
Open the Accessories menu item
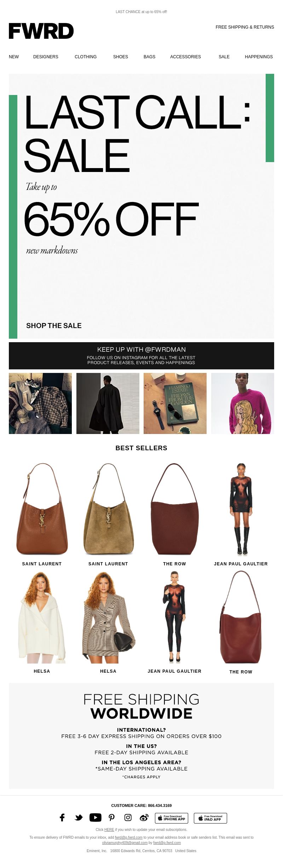[x=185, y=57]
